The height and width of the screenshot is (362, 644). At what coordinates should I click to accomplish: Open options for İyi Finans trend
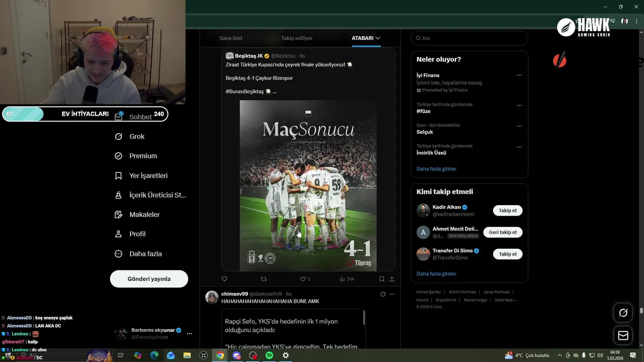[519, 75]
